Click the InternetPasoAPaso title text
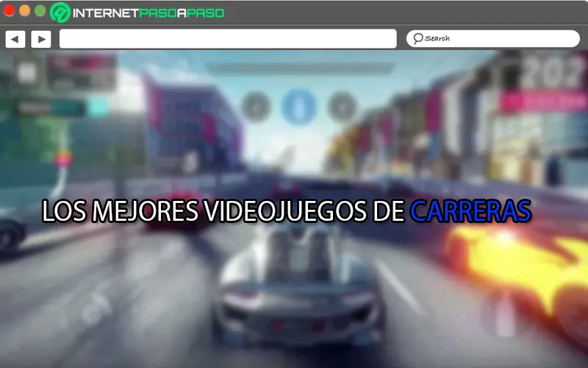This screenshot has height=368, width=588. (148, 13)
